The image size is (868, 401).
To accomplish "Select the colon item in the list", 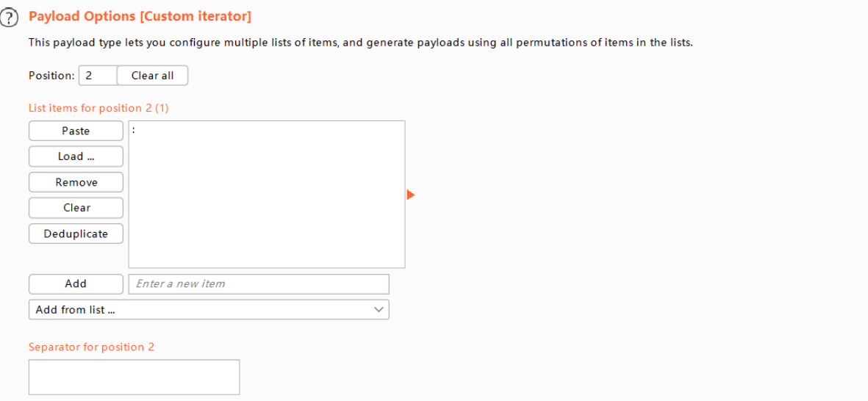I will (x=134, y=131).
